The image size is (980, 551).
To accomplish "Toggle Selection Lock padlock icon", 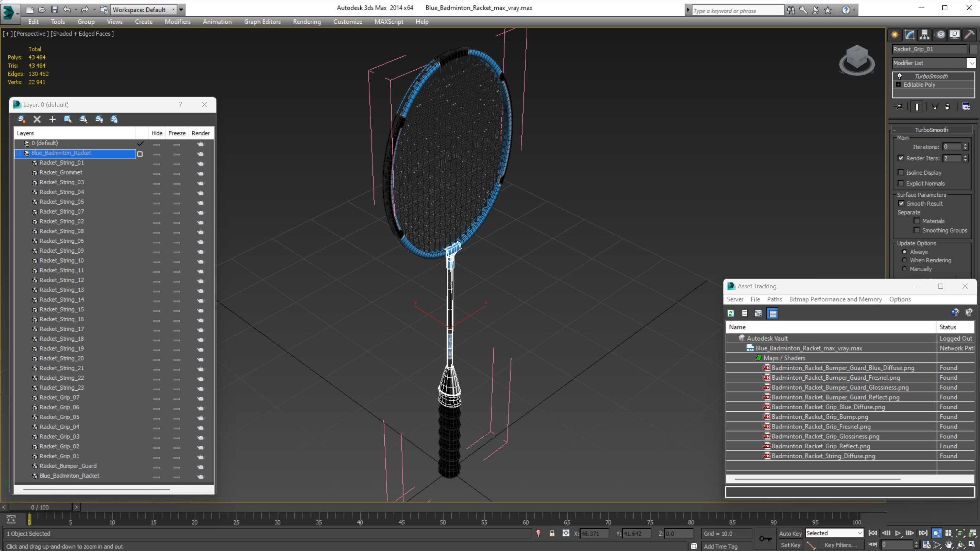I will [x=552, y=533].
